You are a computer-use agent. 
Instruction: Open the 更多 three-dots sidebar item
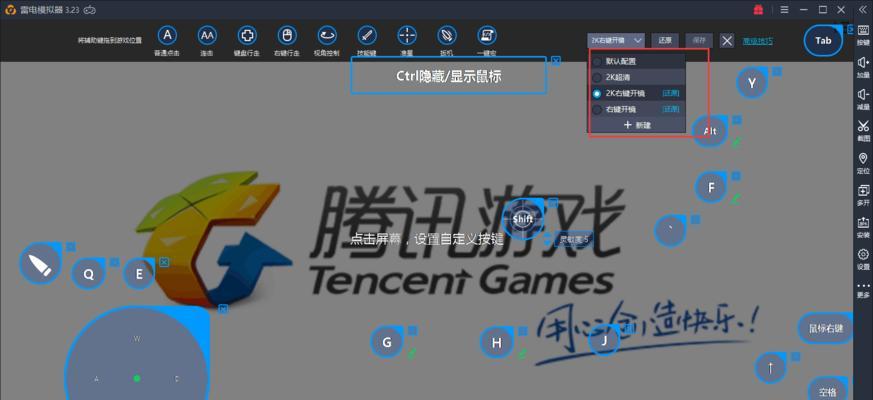863,289
